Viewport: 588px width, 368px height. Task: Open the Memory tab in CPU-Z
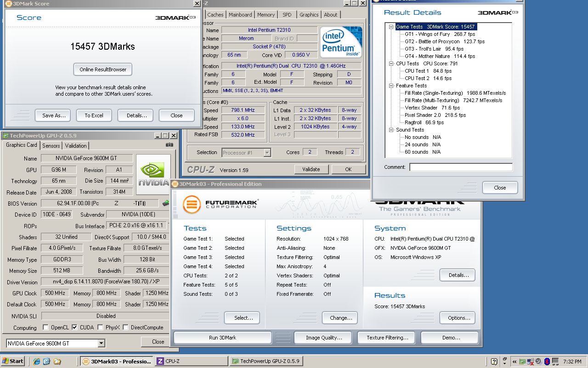(266, 15)
